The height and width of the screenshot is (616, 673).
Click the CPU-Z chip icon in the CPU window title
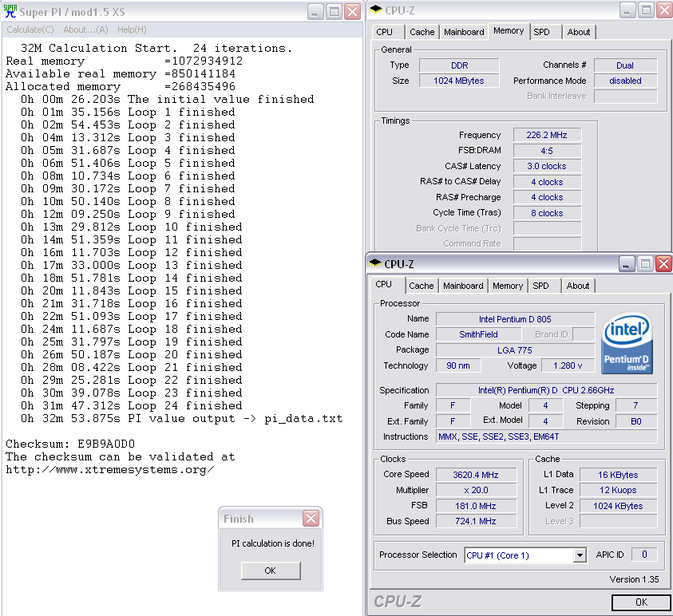[375, 263]
